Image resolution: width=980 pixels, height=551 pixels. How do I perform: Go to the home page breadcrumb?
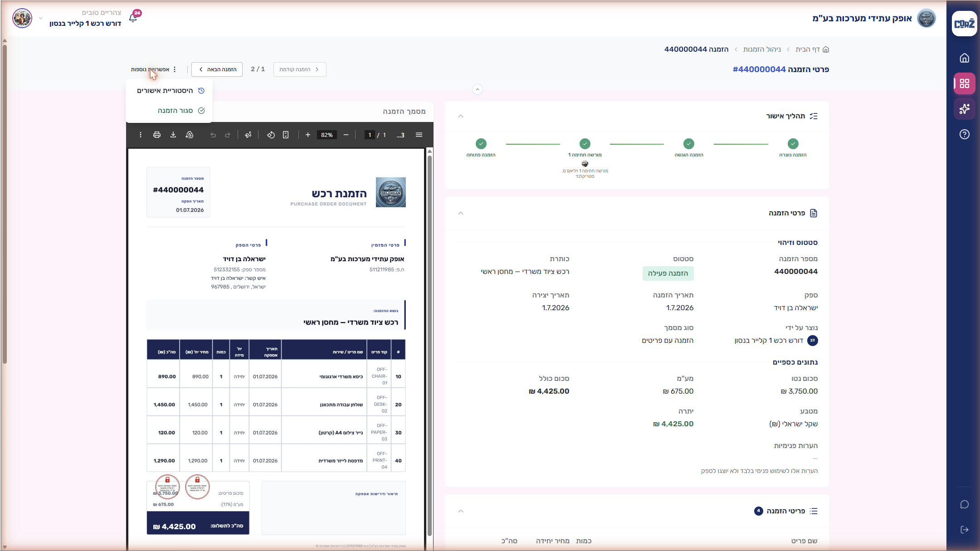pyautogui.click(x=812, y=49)
